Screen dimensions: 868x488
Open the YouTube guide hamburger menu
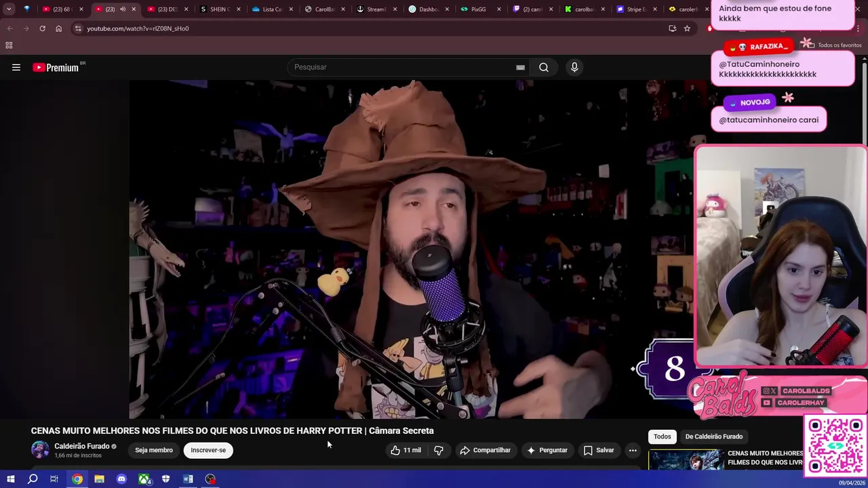pos(16,67)
